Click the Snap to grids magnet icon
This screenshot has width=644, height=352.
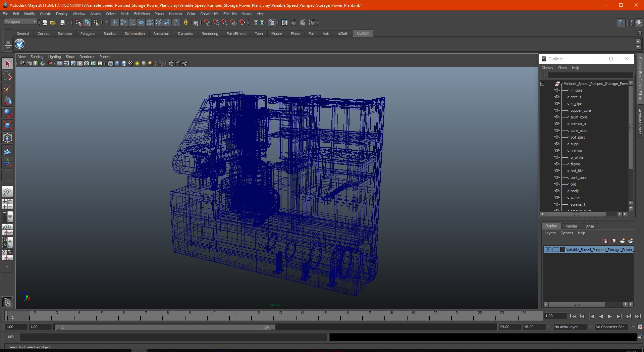pos(207,22)
